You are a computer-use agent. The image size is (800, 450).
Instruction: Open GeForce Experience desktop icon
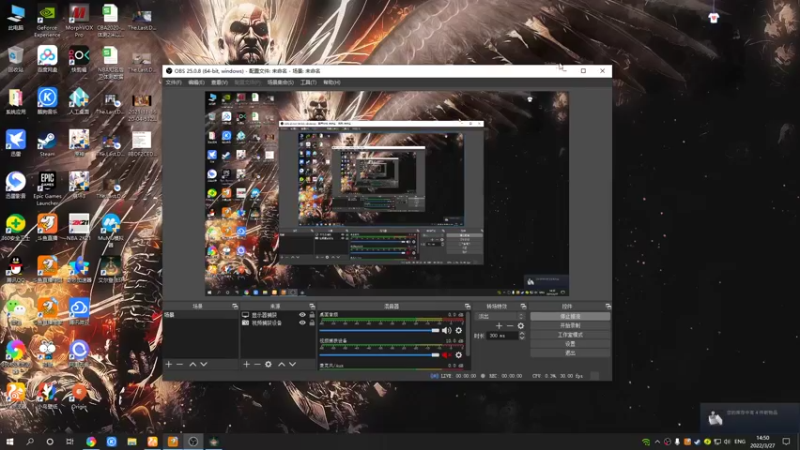pos(47,21)
